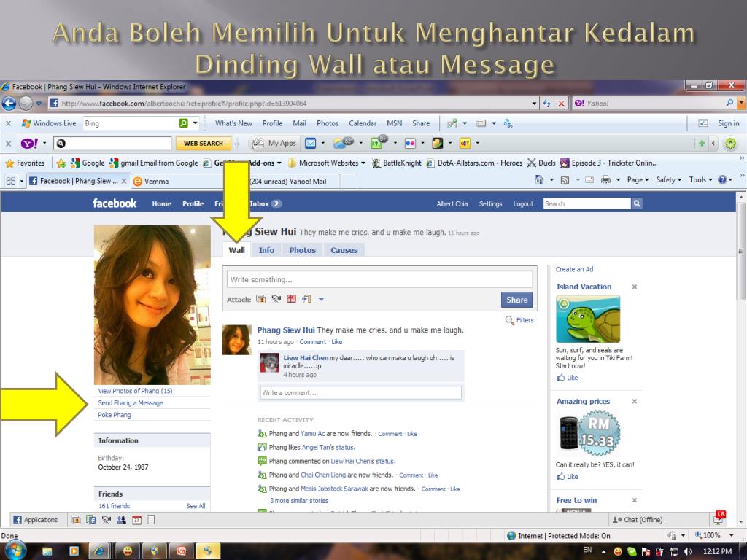747x560 pixels.
Task: Attach a photo using the photo icon
Action: pos(260,299)
